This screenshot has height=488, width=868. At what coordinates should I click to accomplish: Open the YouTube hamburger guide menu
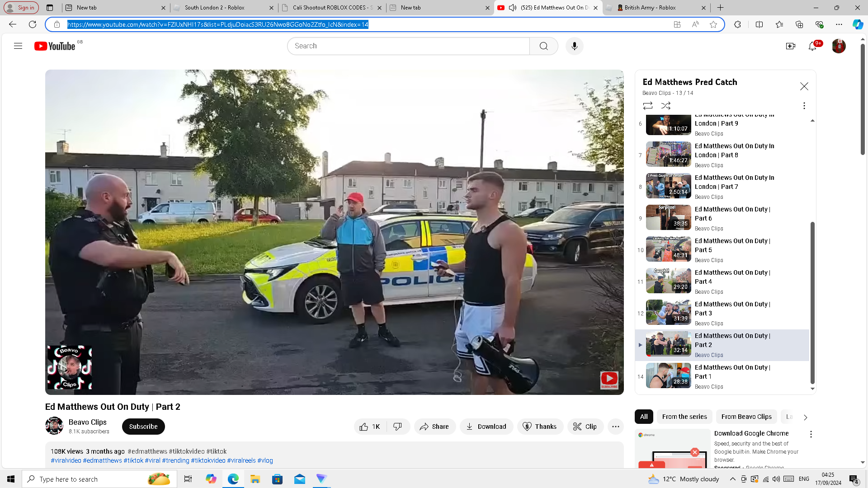[x=18, y=46]
